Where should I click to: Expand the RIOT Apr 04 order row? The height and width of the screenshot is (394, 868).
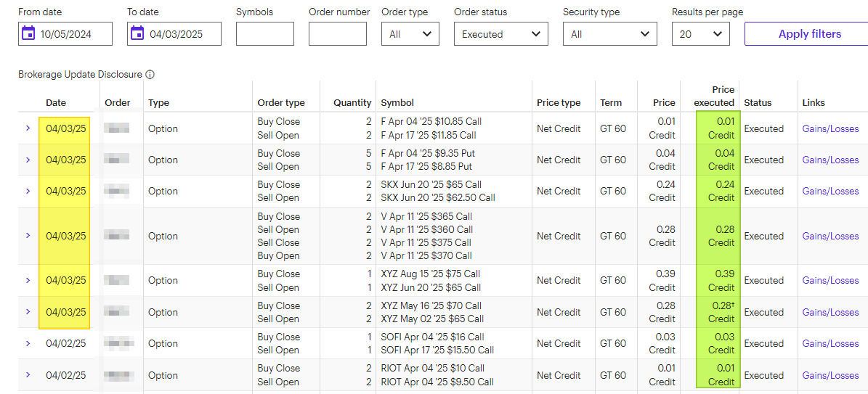28,374
